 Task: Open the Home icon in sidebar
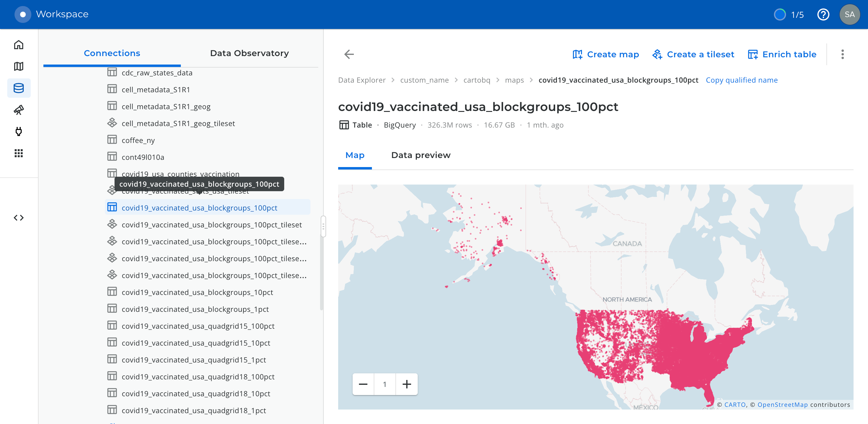(x=18, y=45)
